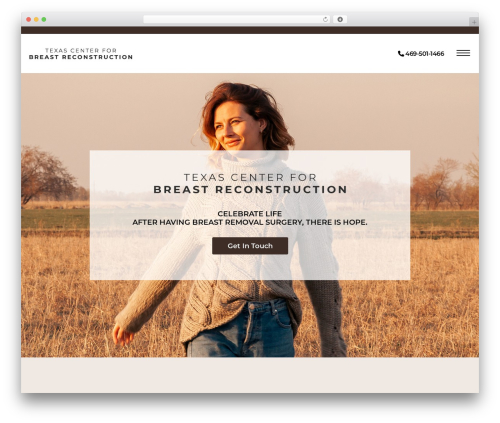Click the hero heading 'Texas Center for Breast Reconstruction'
Viewport: 500px width, 423px height.
coord(250,183)
